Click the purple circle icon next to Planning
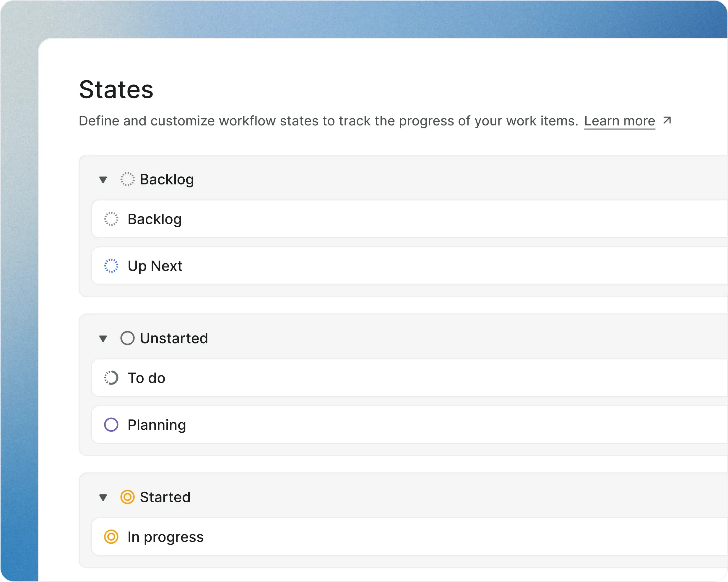728x582 pixels. (x=111, y=425)
